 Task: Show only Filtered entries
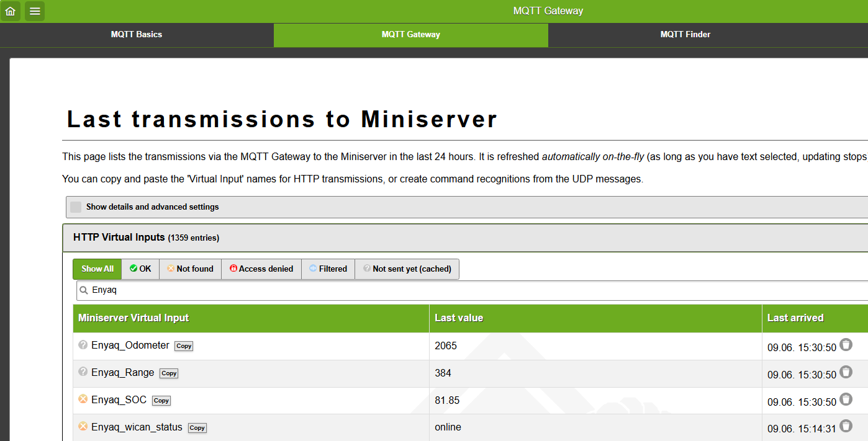pos(328,269)
